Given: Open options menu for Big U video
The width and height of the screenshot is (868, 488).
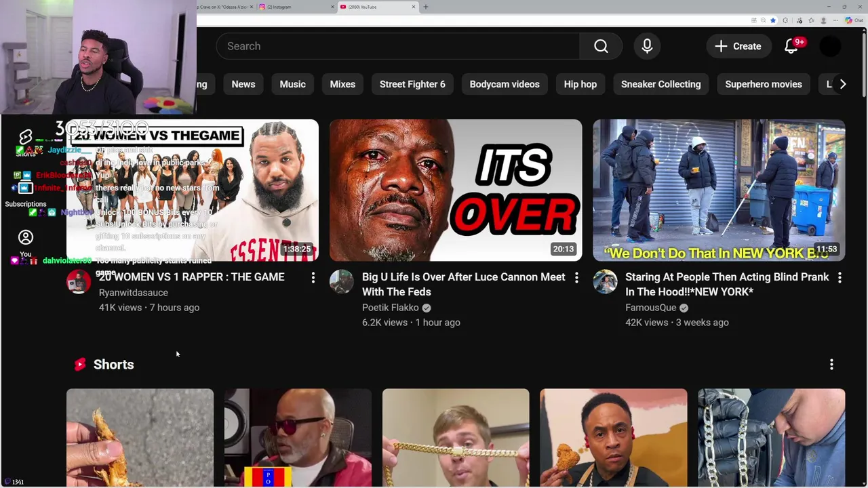Looking at the screenshot, I should click(x=576, y=277).
